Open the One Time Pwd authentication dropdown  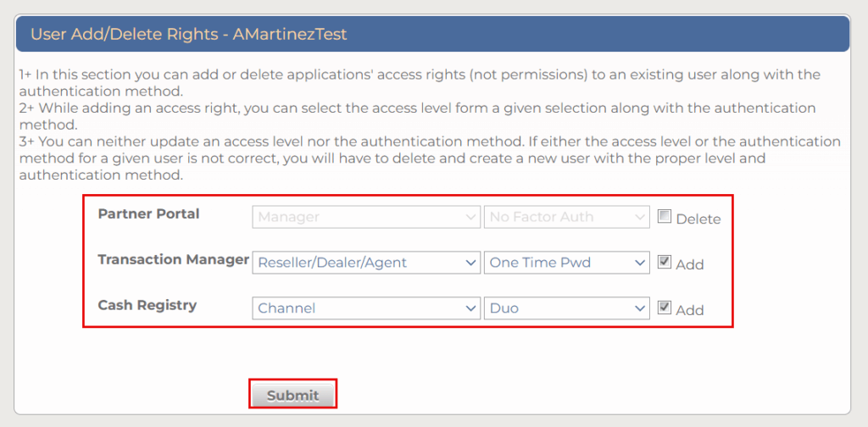click(566, 263)
